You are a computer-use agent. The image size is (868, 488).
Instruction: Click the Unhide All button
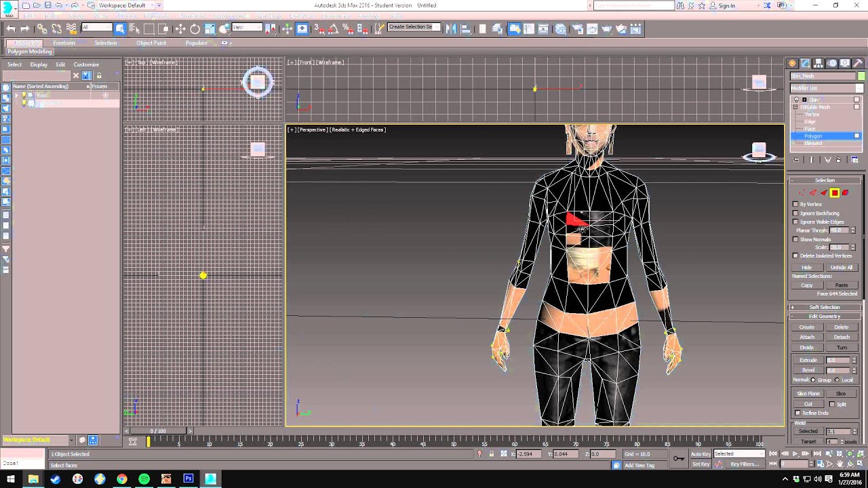(842, 267)
